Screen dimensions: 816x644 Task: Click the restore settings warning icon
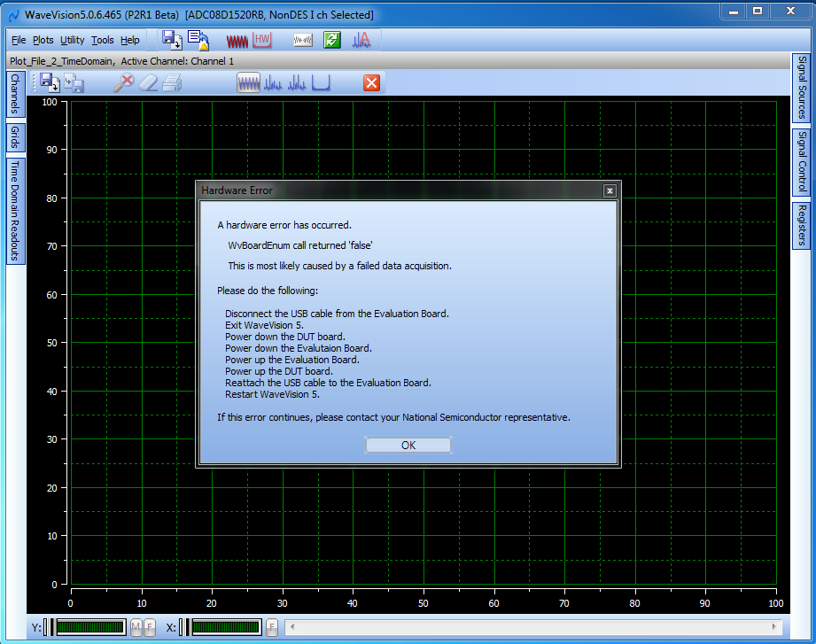click(198, 40)
